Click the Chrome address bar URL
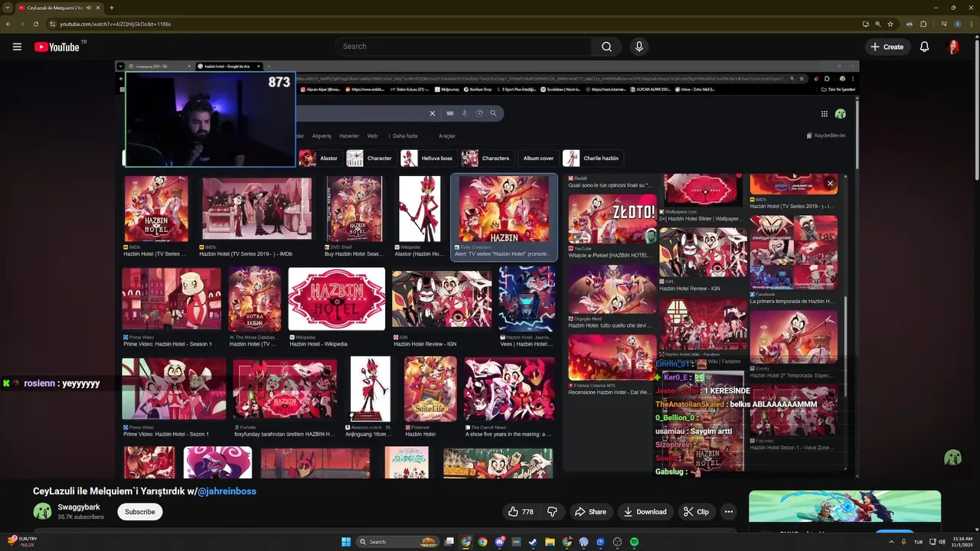The image size is (980, 551). tap(115, 24)
